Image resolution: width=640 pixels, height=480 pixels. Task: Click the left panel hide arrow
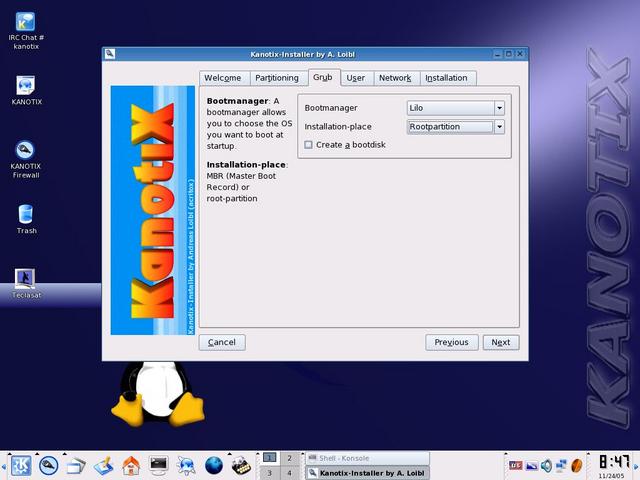[x=3, y=466]
